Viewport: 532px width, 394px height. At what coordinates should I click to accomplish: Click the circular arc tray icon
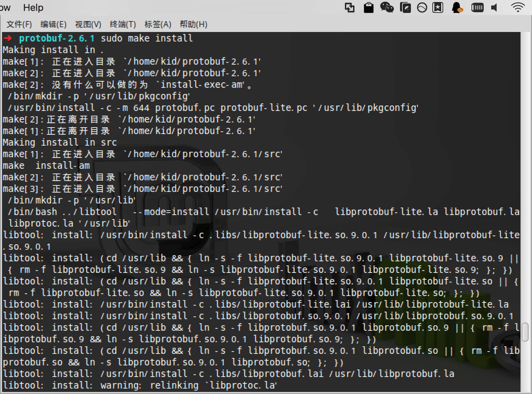coord(422,7)
